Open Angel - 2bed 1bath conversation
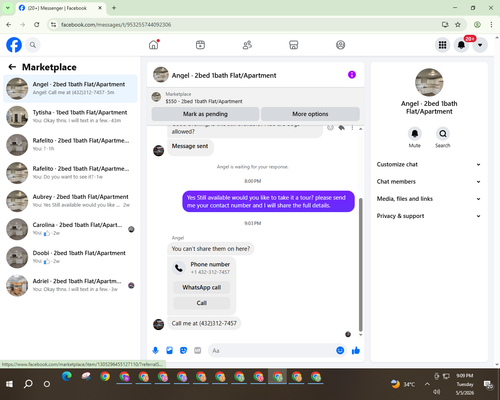The height and width of the screenshot is (400, 500). click(x=70, y=88)
